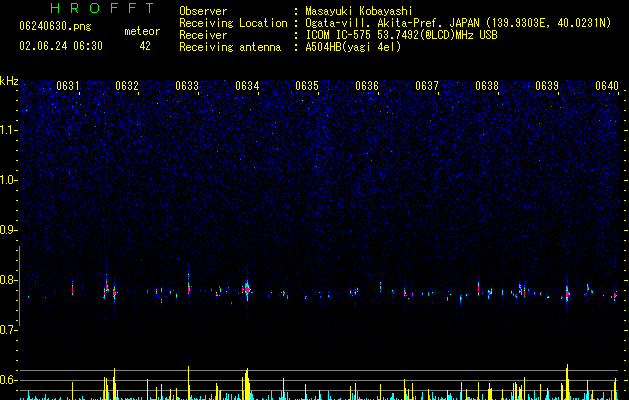Click the HROFFT title text

tap(103, 8)
